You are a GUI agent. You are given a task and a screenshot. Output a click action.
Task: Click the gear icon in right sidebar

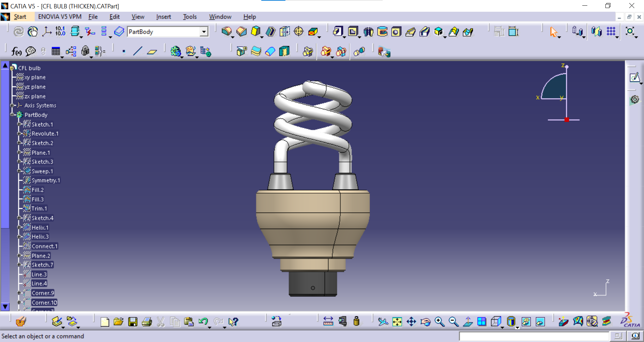[x=635, y=99]
